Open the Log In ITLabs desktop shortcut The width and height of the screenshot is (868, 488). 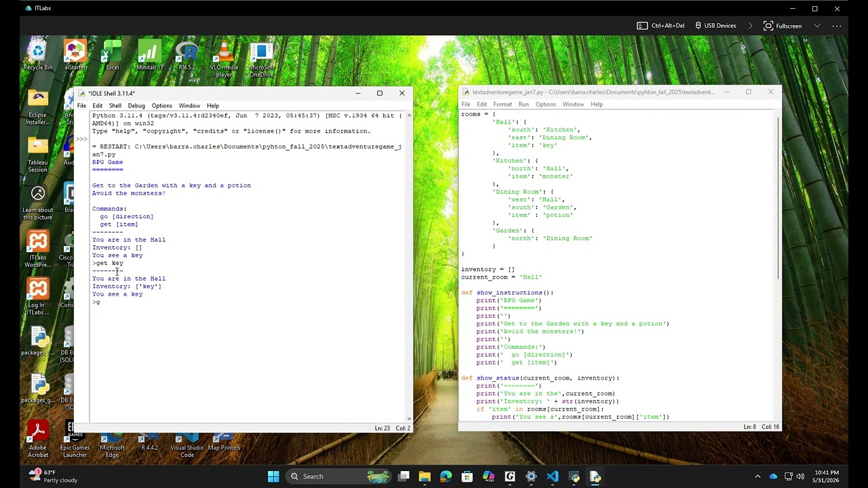[x=38, y=298]
